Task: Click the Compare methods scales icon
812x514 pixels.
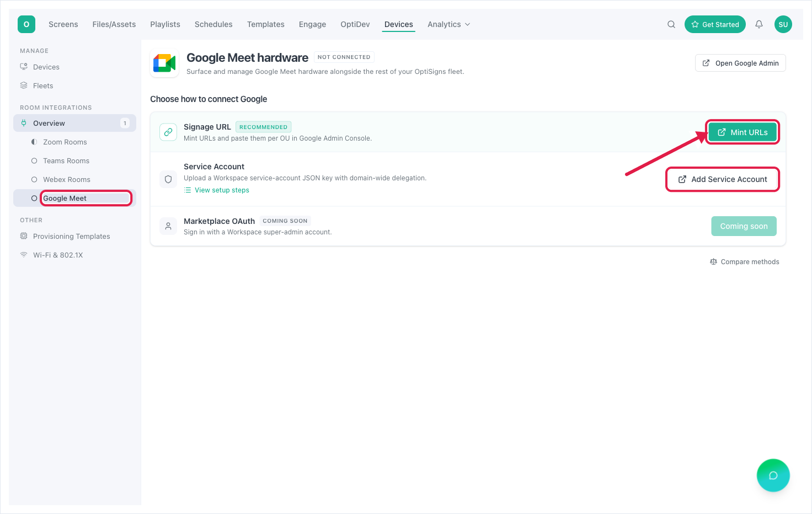Action: click(x=713, y=262)
